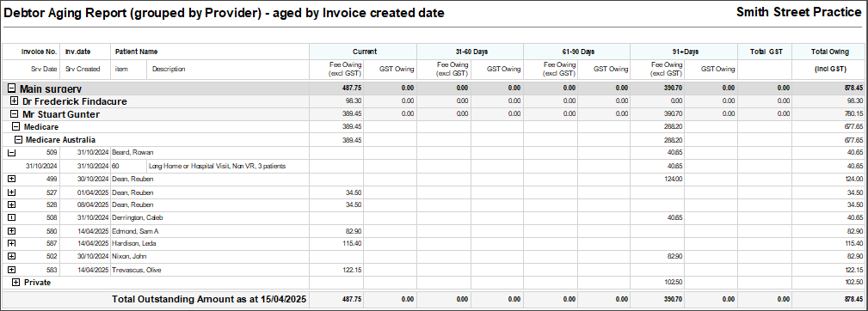Screen dimensions: 868x311
Task: Click Mr Stuart Gunter total owing 780.15
Action: click(853, 114)
